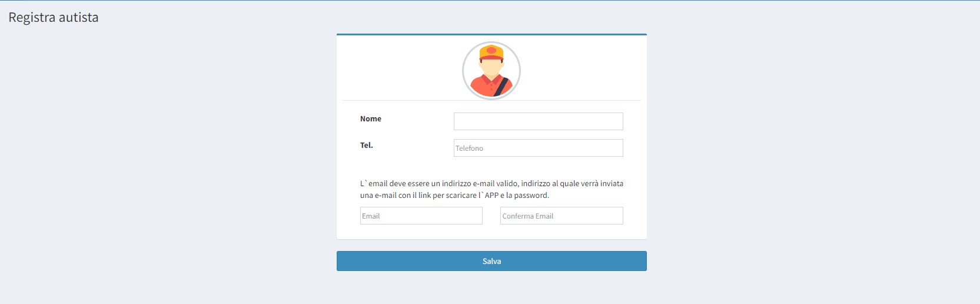Viewport: 980px width, 304px height.
Task: Click the Registra autista page heading
Action: [x=54, y=18]
